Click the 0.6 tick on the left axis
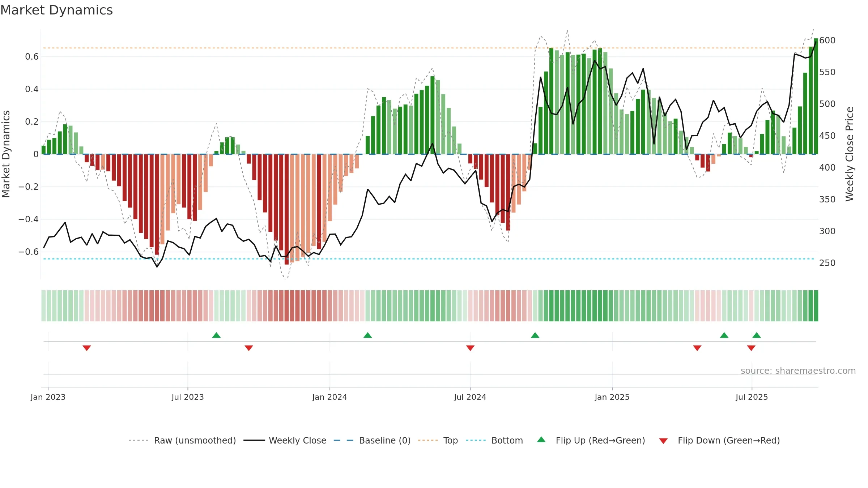868x488 pixels. pos(32,57)
